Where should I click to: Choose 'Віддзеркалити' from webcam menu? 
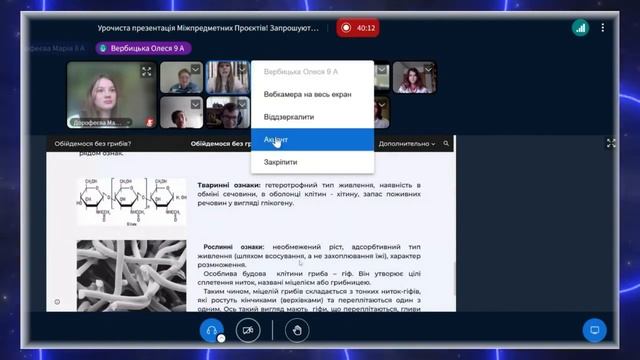point(312,117)
